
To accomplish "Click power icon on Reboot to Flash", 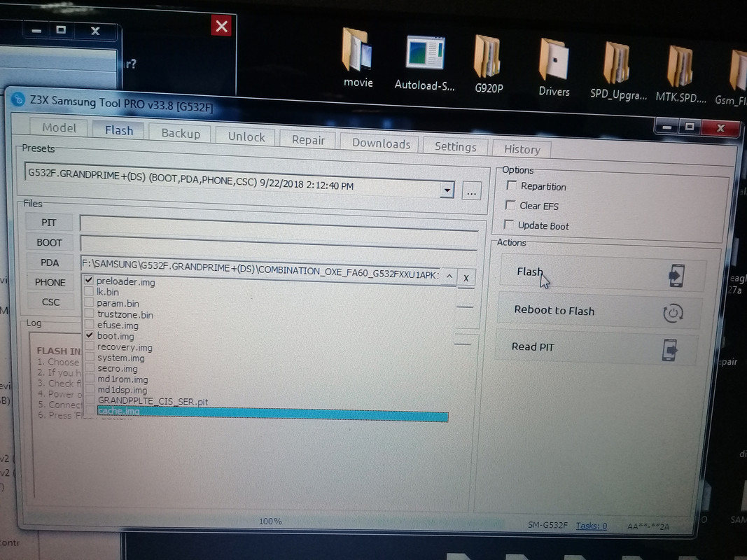I will (x=673, y=314).
